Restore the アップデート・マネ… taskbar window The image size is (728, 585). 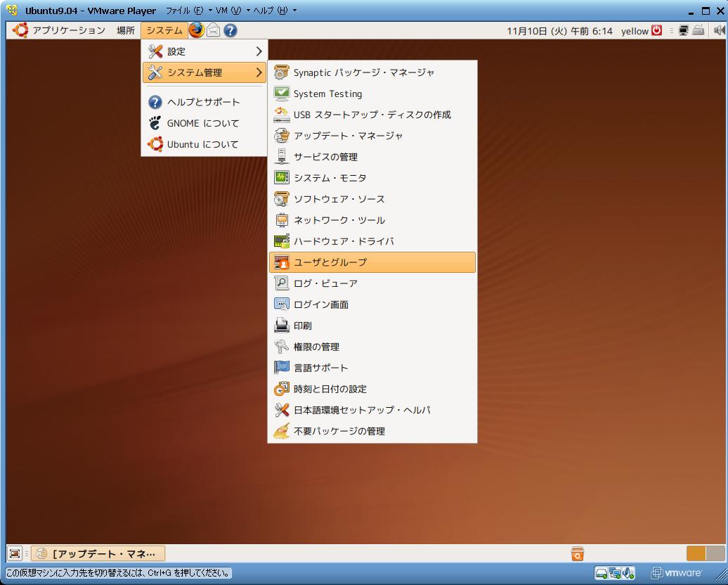coord(98,553)
